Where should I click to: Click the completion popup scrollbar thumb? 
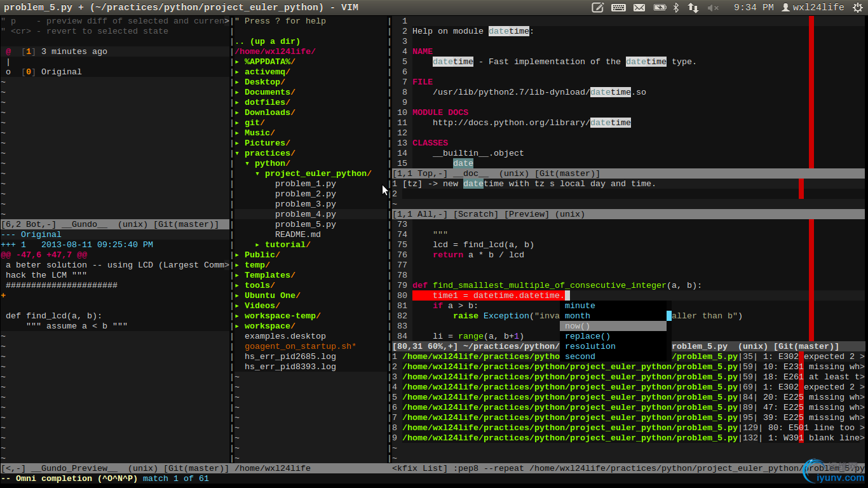[x=669, y=316]
